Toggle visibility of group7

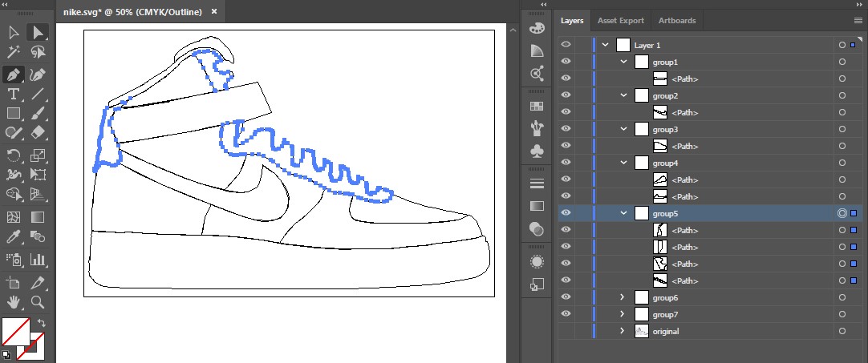pos(566,314)
